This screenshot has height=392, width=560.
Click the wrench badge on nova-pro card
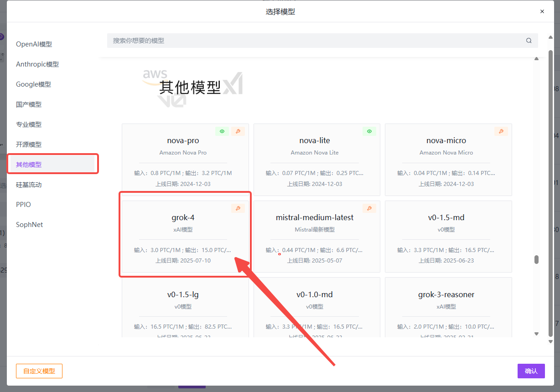(238, 131)
